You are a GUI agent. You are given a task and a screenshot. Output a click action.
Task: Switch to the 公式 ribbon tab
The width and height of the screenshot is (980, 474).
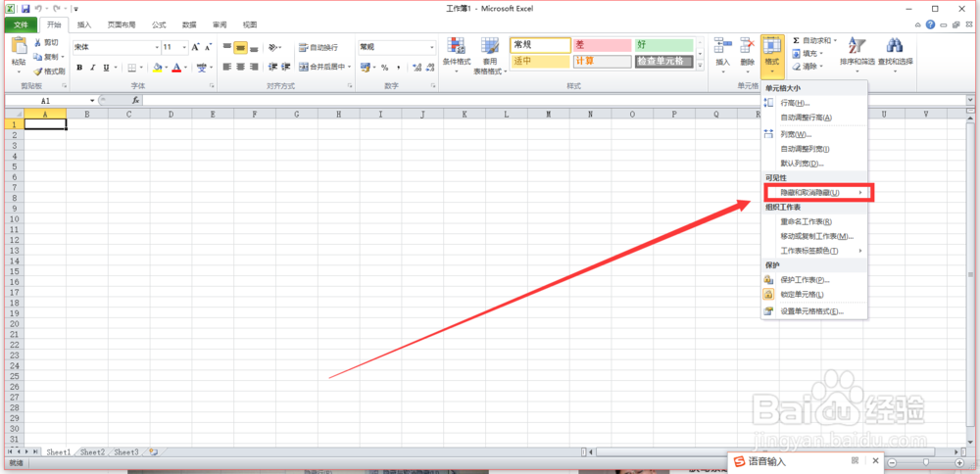coord(159,25)
